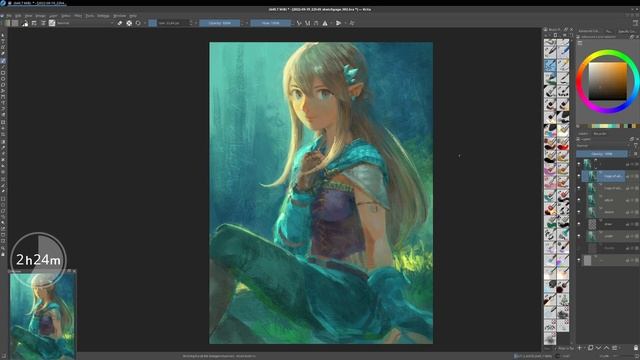640x360 pixels.
Task: Switch to the Layers tab
Action: (x=583, y=133)
